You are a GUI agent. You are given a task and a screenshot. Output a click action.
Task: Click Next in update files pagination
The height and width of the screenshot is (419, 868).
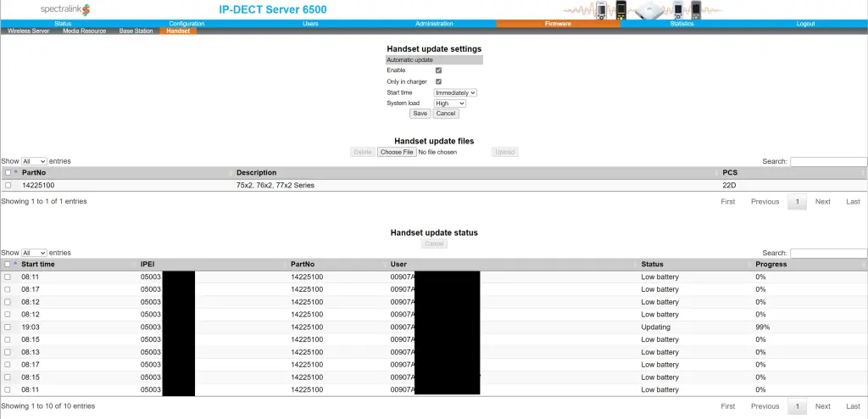click(x=822, y=202)
